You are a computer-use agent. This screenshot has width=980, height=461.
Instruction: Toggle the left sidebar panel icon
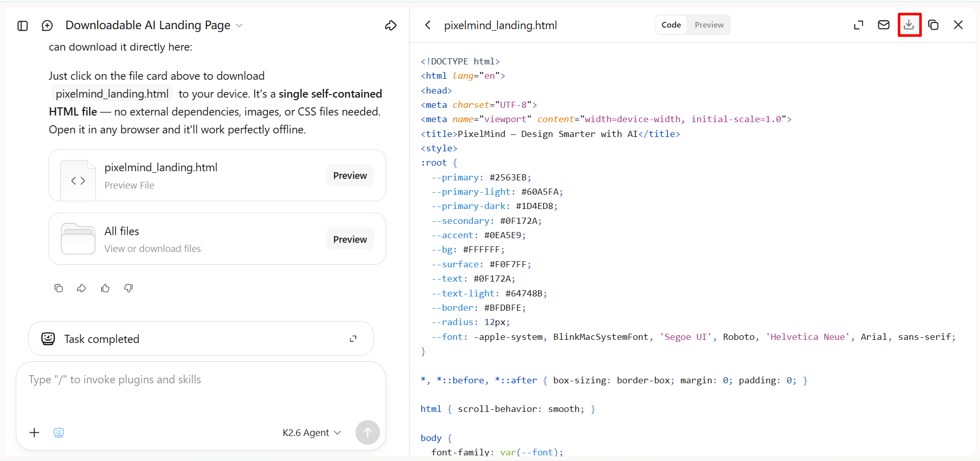pos(22,26)
